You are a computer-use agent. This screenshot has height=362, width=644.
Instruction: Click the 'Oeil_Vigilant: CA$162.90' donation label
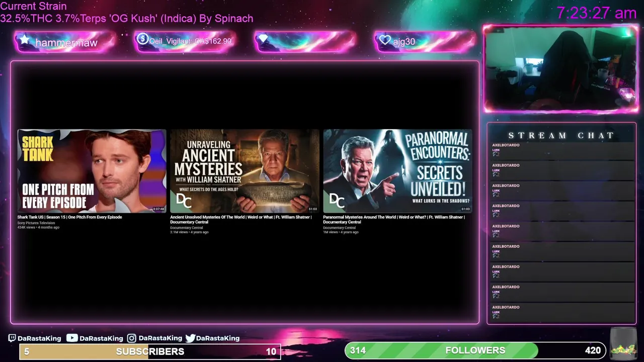coord(190,41)
